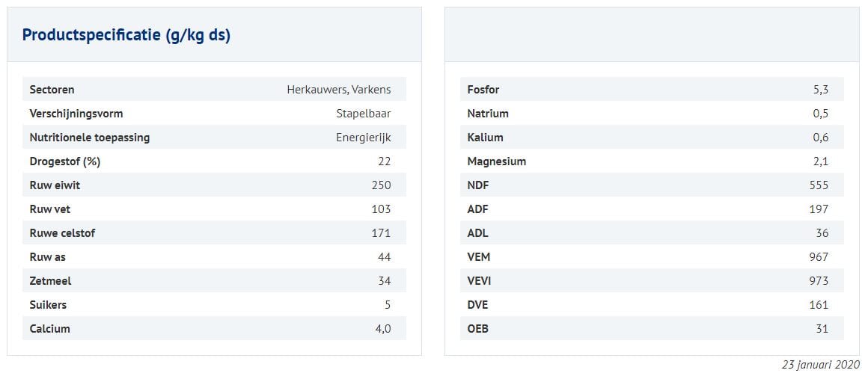Select the Zetmeel row label

click(50, 281)
